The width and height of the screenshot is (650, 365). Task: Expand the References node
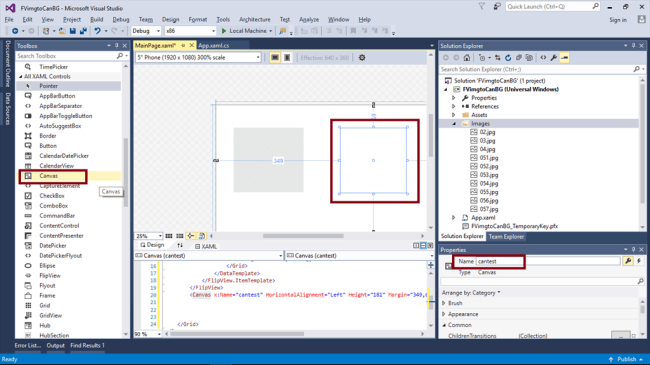point(454,107)
